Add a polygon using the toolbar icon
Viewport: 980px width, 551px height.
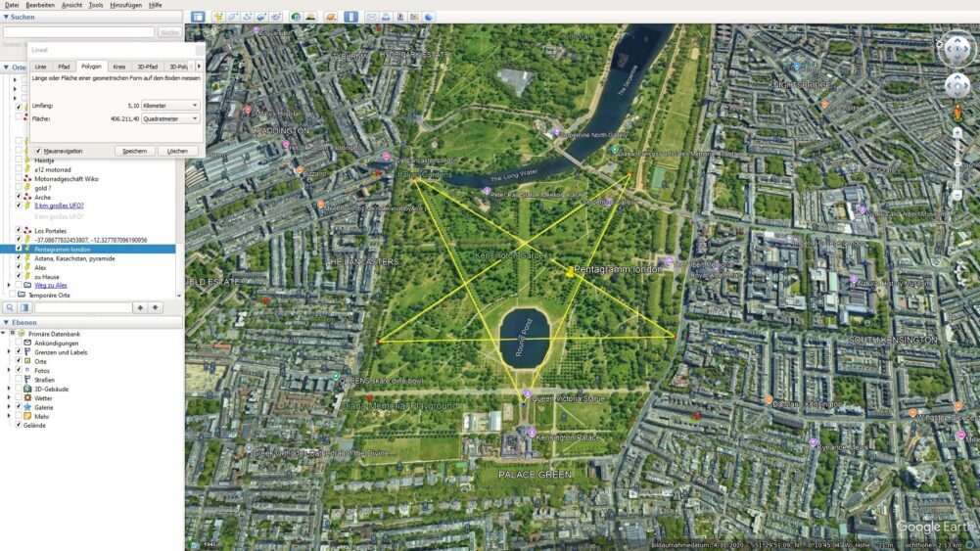[232, 17]
